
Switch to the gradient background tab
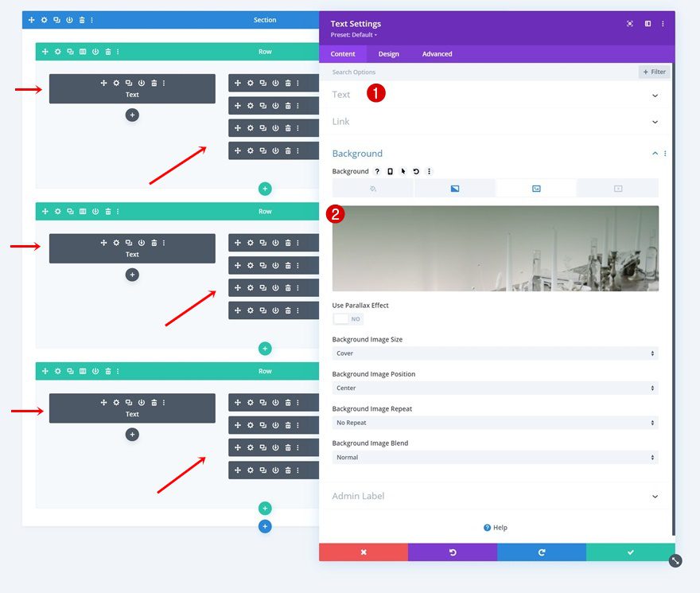tap(454, 187)
